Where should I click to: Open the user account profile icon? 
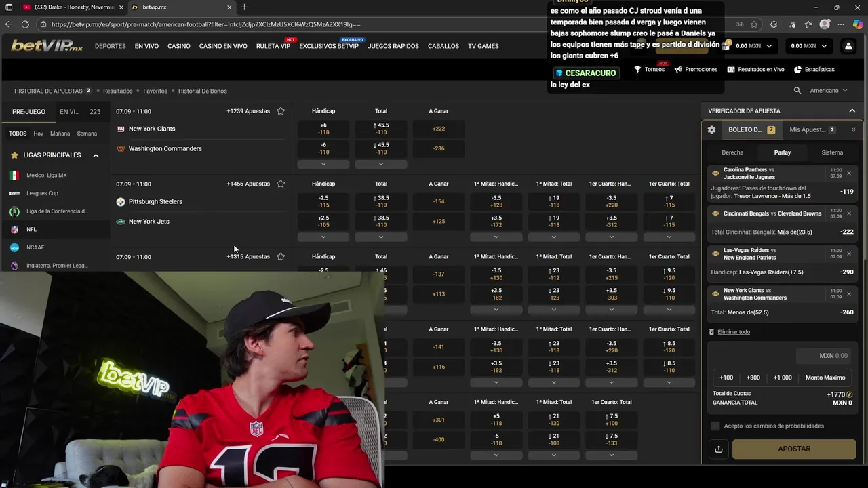848,46
